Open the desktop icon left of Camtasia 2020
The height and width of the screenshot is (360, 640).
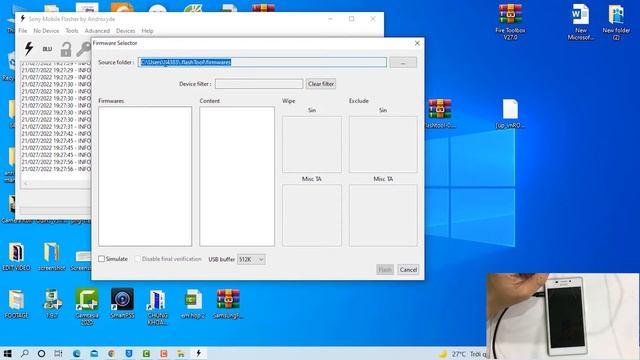52,304
